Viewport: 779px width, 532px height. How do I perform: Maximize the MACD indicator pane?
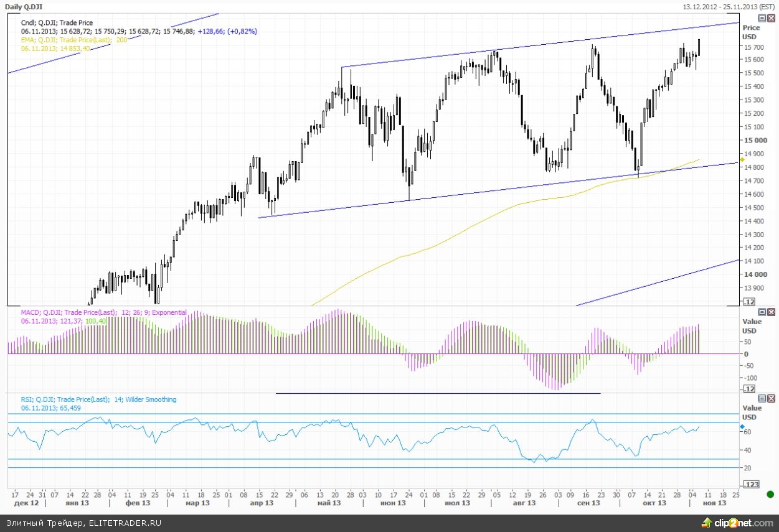coord(762,312)
